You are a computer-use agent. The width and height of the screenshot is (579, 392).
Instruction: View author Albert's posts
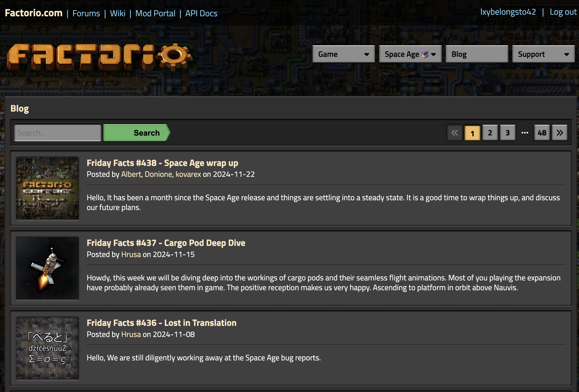click(x=131, y=174)
